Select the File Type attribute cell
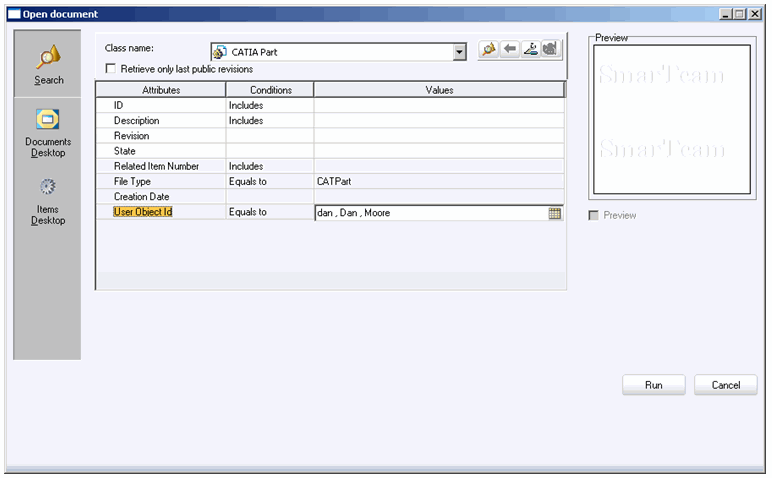 click(161, 182)
